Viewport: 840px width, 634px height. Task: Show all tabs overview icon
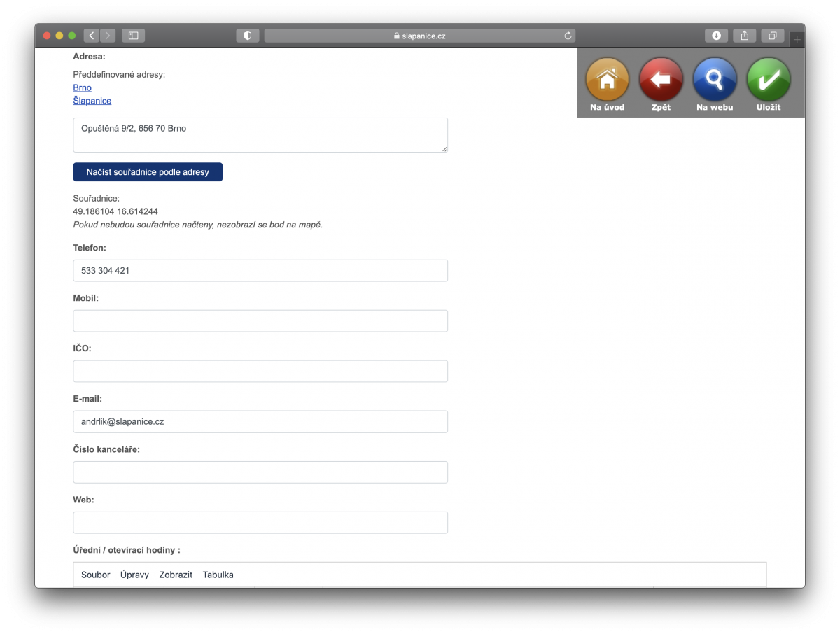coord(773,36)
